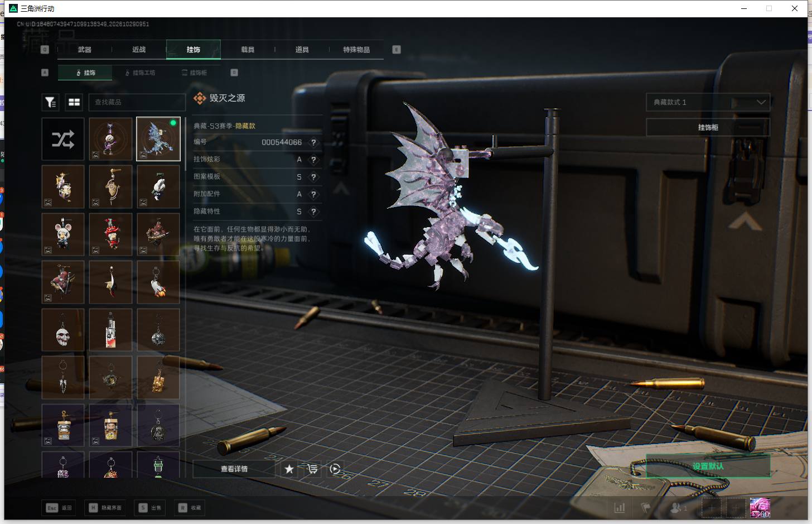The image size is (812, 524).
Task: Focus the 查找藏品 search field
Action: click(137, 102)
